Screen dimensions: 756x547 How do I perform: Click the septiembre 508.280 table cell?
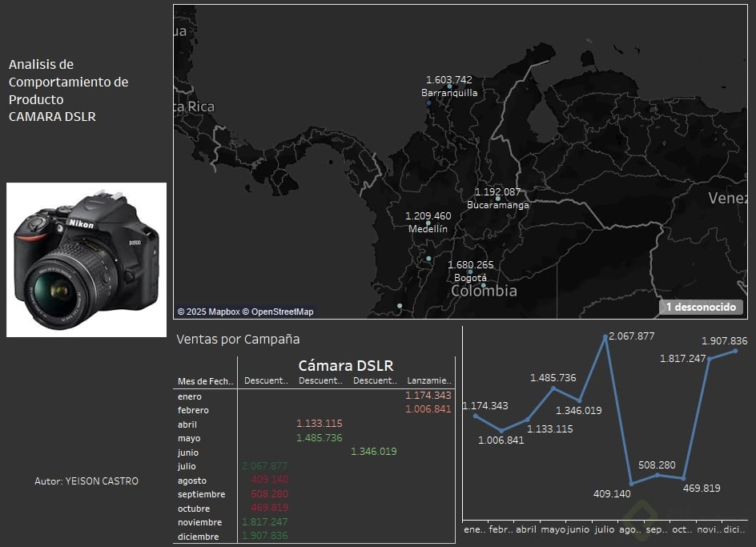pyautogui.click(x=269, y=494)
